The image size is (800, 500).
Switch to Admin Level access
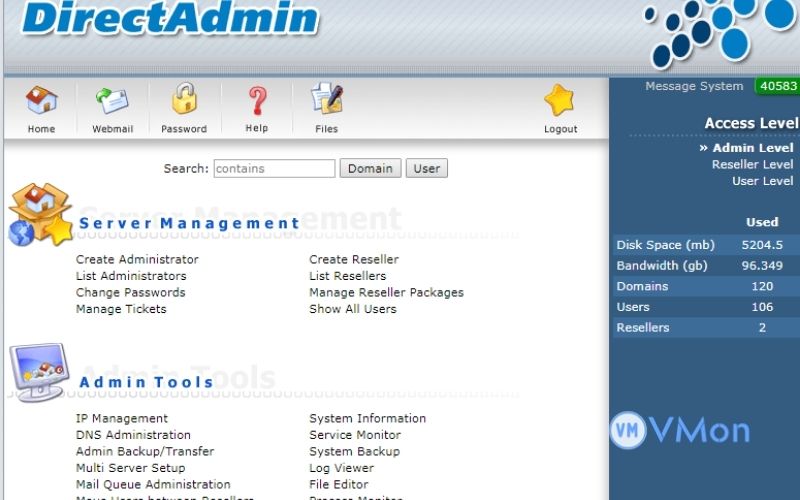pyautogui.click(x=753, y=148)
